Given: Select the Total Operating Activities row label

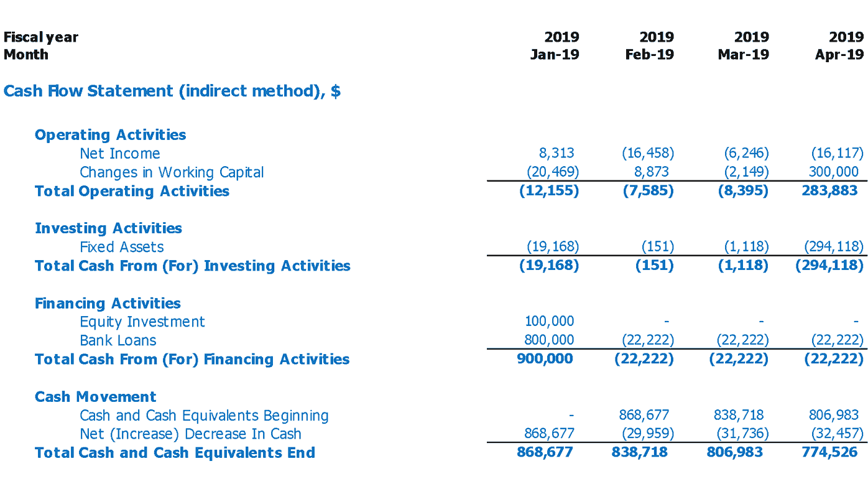Looking at the screenshot, I should [132, 191].
